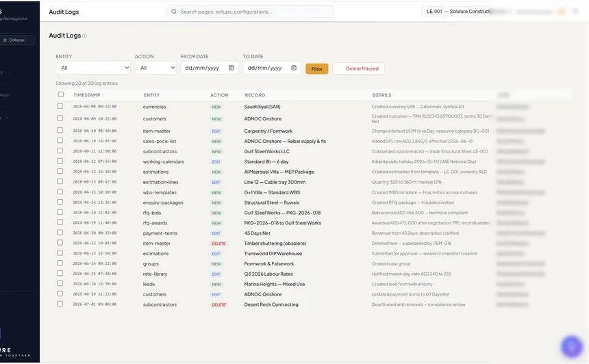Open the LE-001 Soluture company selector
This screenshot has width=589, height=364.
[455, 12]
